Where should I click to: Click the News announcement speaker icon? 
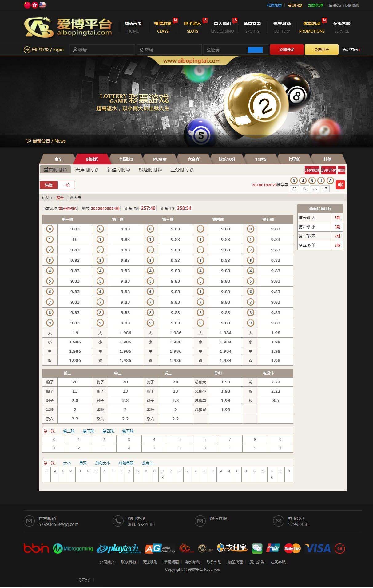point(28,141)
